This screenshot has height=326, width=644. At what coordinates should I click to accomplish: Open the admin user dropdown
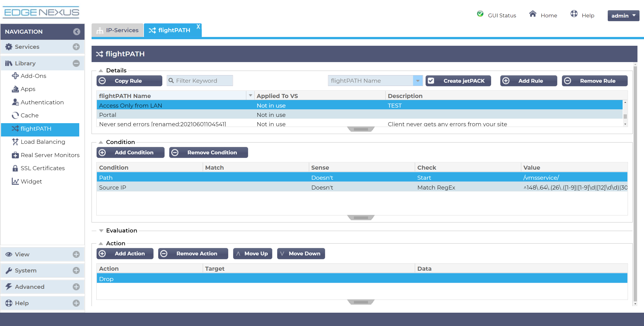point(623,16)
